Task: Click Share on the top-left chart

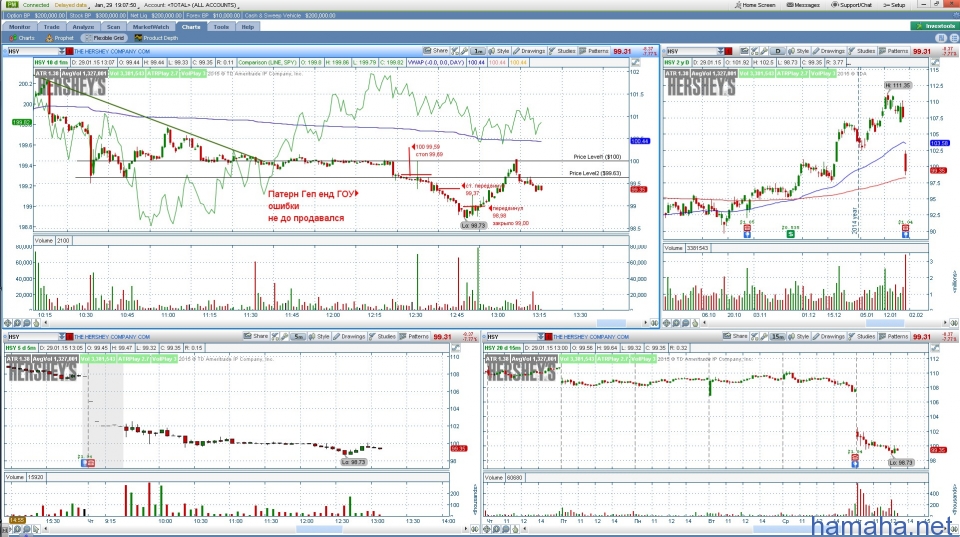Action: click(x=435, y=51)
